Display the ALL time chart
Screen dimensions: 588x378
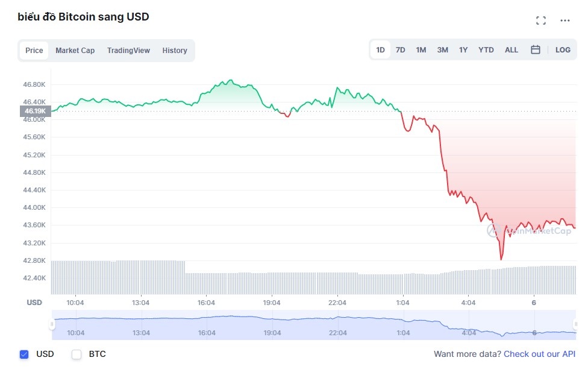[x=511, y=50]
